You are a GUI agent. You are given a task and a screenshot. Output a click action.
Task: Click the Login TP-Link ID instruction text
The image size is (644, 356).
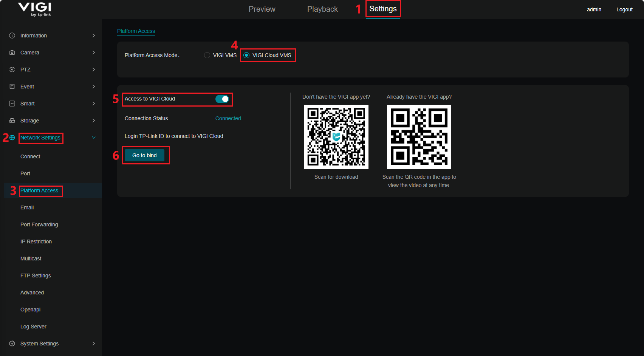(x=174, y=136)
